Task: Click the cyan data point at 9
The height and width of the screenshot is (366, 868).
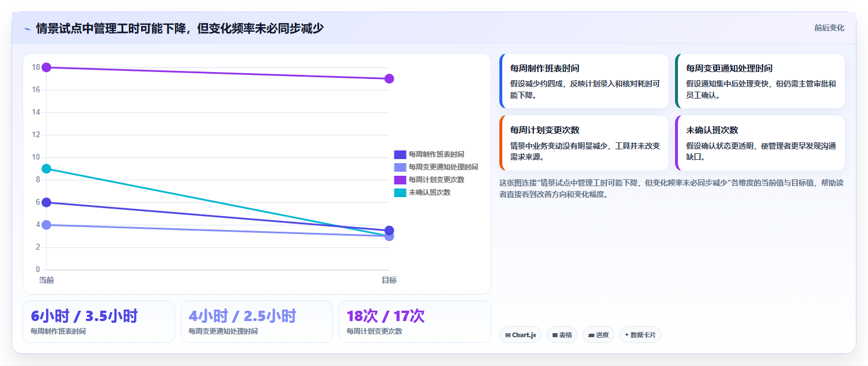Action: point(47,168)
